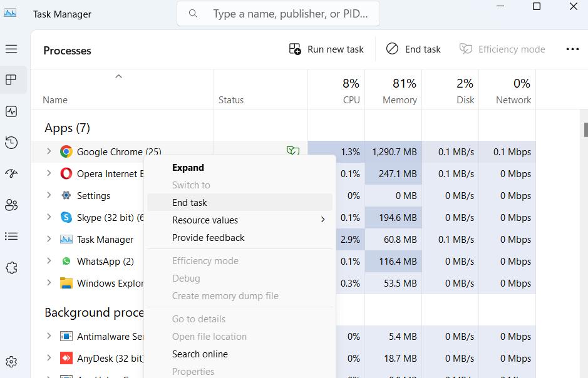
Task: Expand the WhatsApp process group
Action: [x=49, y=261]
